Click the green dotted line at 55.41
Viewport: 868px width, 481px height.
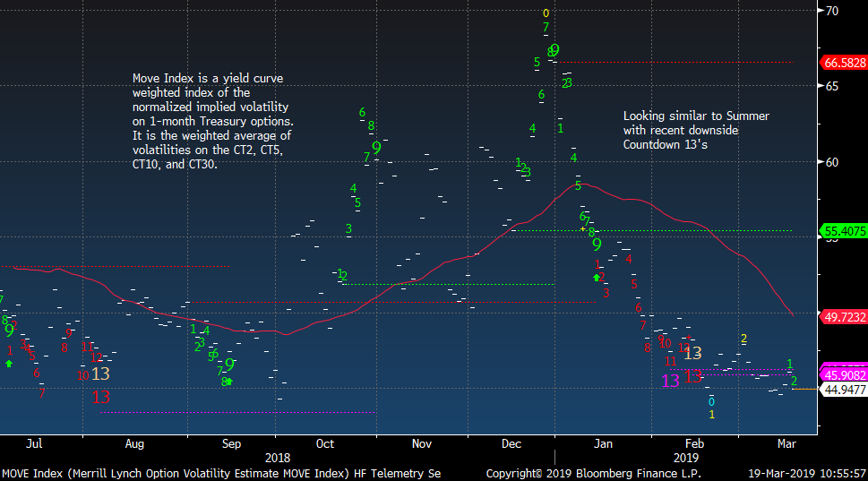pos(653,231)
